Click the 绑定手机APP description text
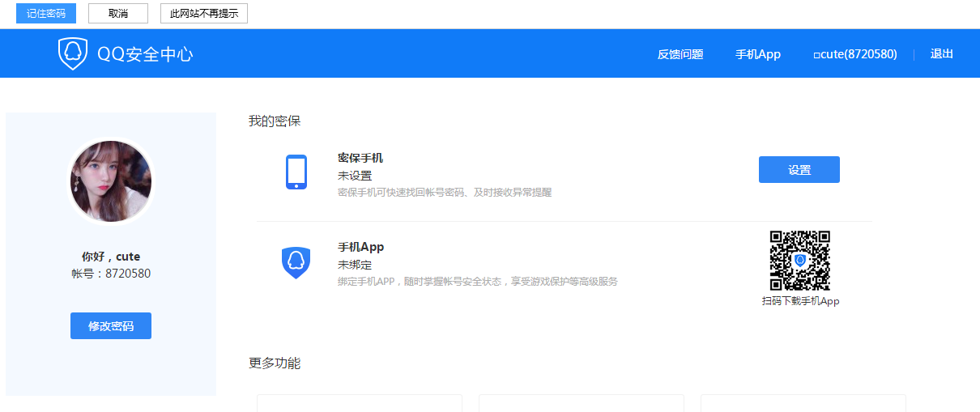Image resolution: width=980 pixels, height=412 pixels. click(478, 282)
